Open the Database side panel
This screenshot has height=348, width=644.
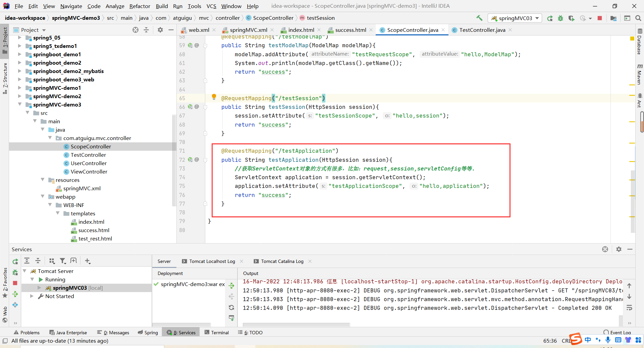[639, 42]
